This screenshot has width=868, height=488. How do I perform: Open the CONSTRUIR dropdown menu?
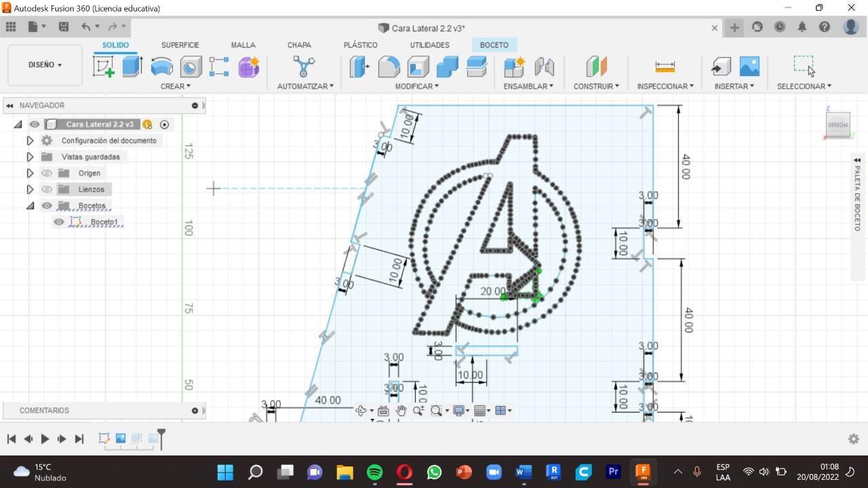click(x=597, y=86)
